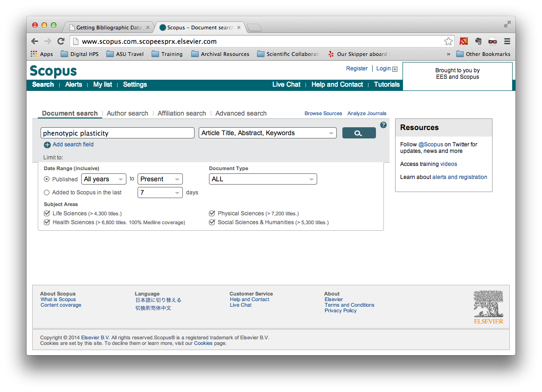
Task: Show hidden bookmarks with the chevron
Action: pos(448,54)
